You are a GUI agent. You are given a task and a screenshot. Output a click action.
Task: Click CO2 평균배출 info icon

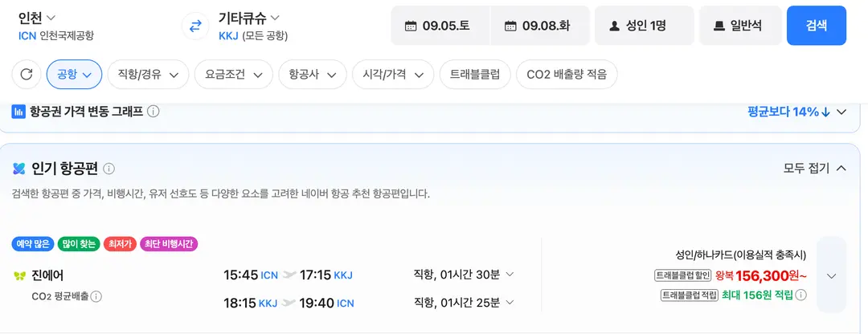pos(96,296)
